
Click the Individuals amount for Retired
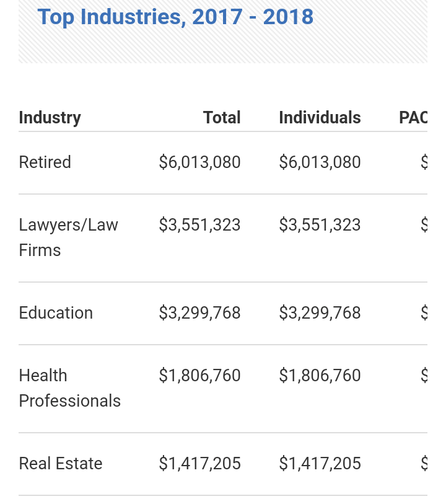click(x=320, y=162)
